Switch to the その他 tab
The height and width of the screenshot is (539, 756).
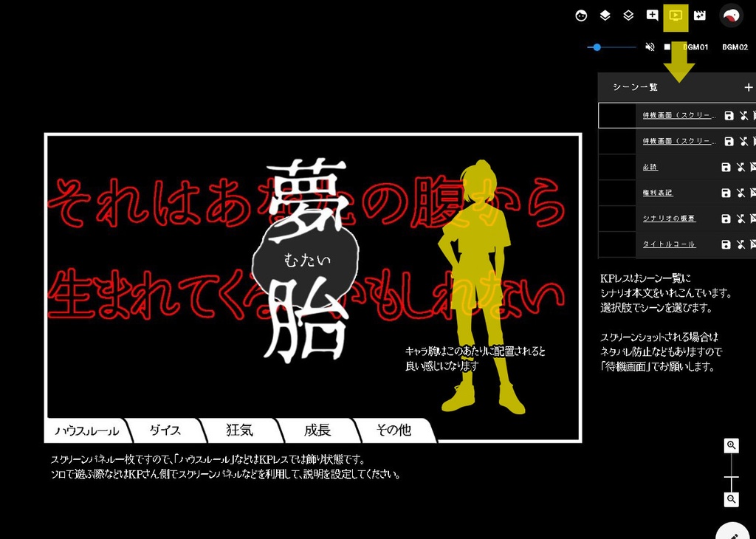pos(394,430)
